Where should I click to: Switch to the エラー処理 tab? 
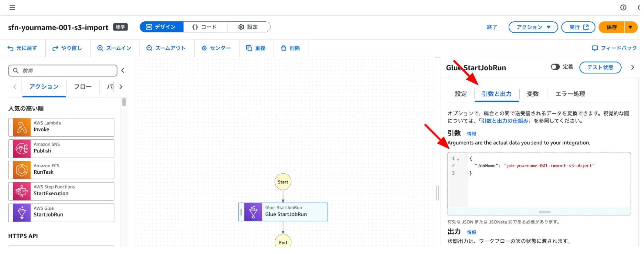coord(570,94)
